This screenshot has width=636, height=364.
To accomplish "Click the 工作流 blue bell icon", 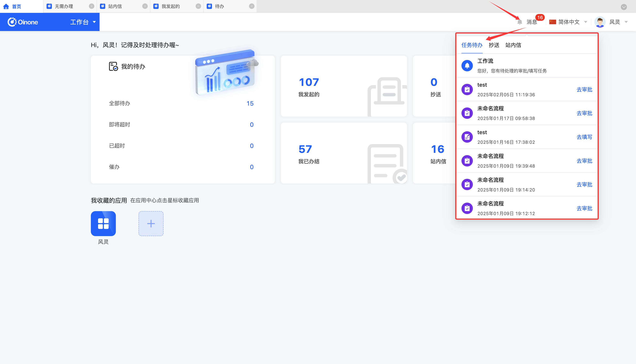I will tap(467, 65).
